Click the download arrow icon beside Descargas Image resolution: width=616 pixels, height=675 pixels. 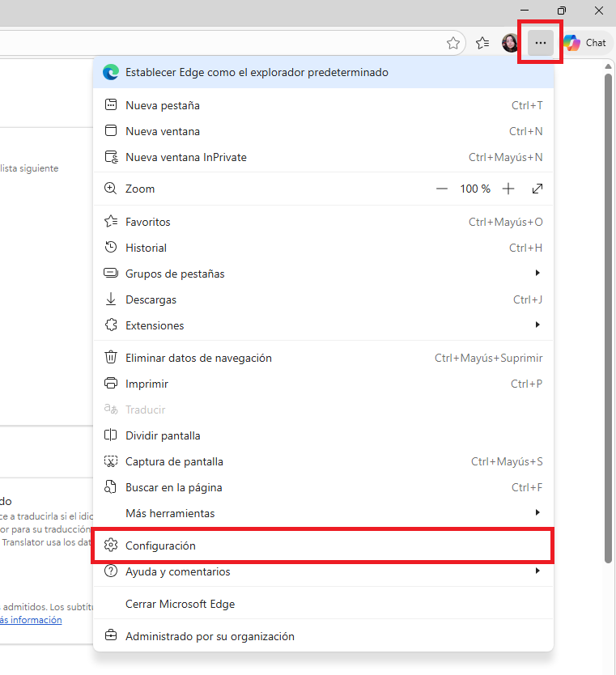tap(111, 299)
